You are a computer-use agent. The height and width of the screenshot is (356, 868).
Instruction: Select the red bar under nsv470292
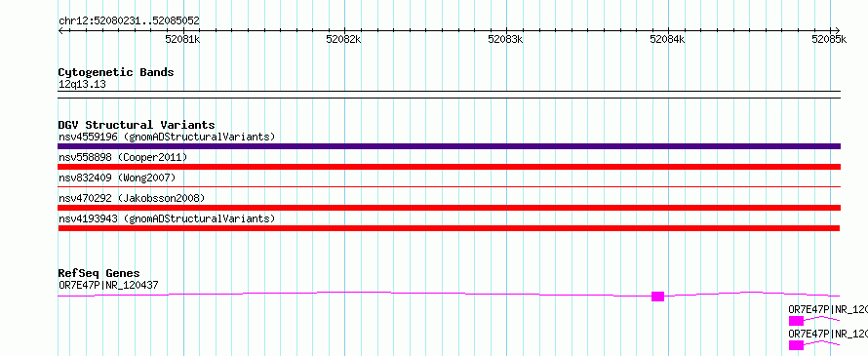[x=449, y=208]
